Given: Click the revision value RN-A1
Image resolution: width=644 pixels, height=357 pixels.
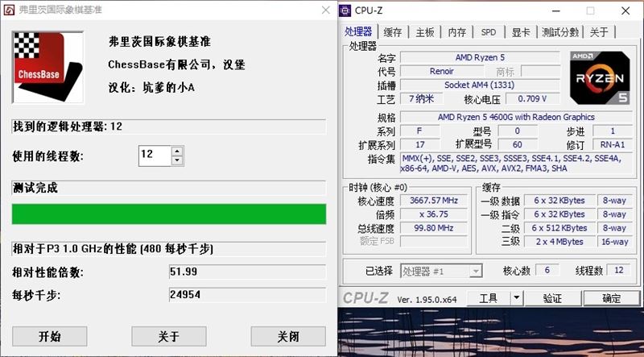Looking at the screenshot, I should coord(613,145).
